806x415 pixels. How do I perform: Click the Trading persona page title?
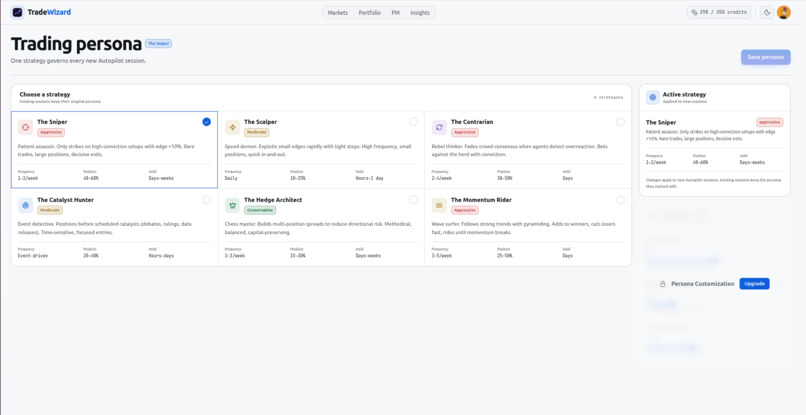tap(76, 44)
